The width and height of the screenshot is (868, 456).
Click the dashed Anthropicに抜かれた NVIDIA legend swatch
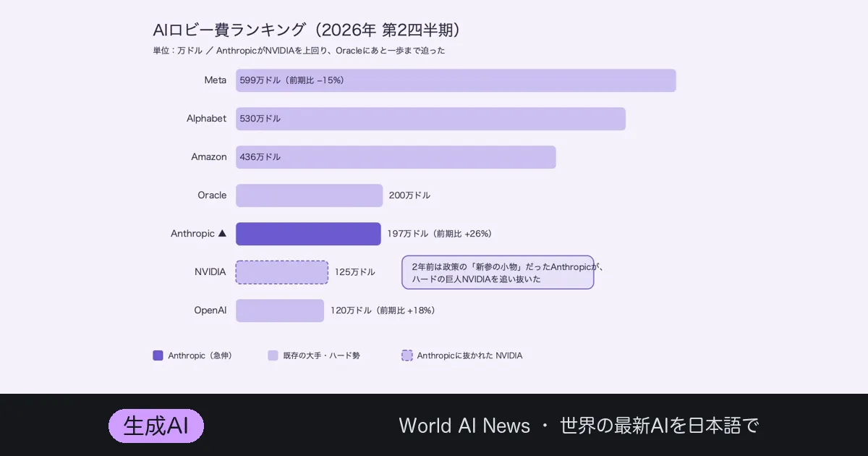pos(407,355)
